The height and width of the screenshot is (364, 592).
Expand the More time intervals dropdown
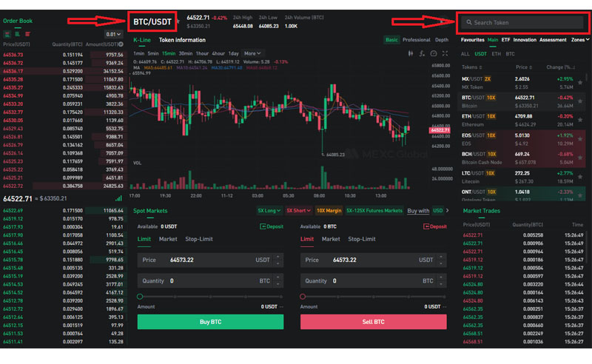tap(252, 53)
